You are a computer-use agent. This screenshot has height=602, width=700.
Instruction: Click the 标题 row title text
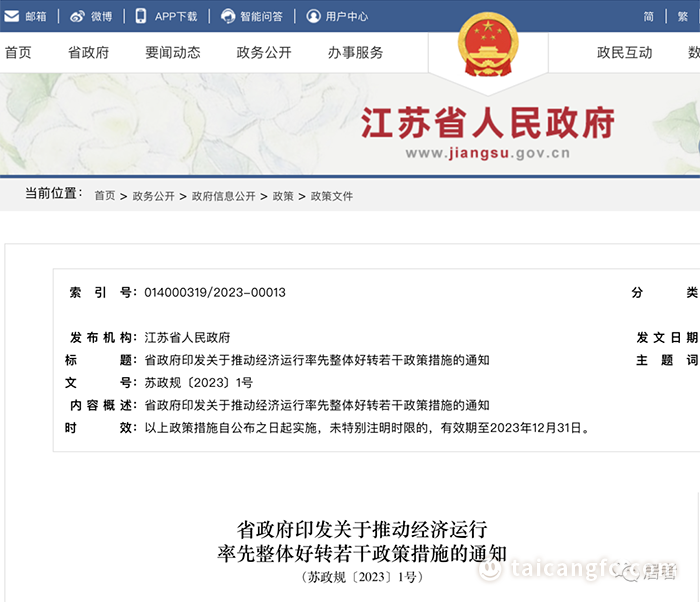[317, 360]
